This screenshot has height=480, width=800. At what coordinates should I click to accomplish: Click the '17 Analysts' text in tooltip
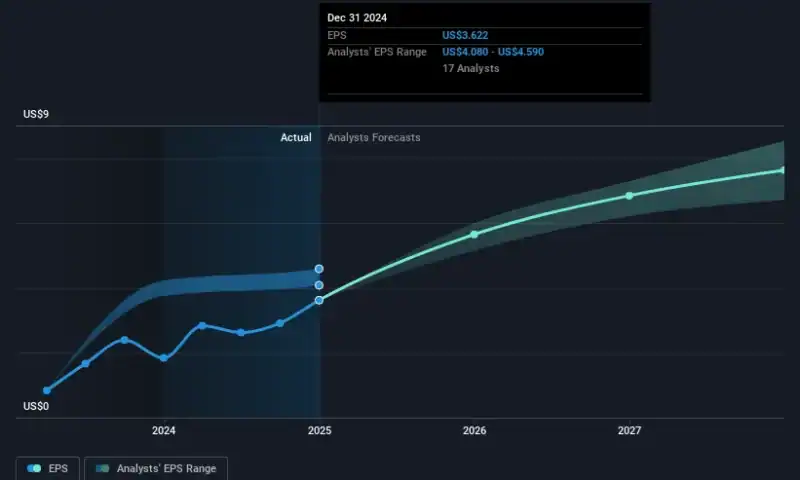click(x=471, y=68)
